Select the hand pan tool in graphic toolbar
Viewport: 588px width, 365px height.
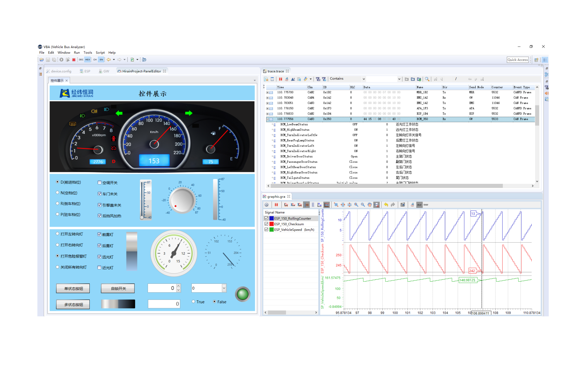coord(370,205)
